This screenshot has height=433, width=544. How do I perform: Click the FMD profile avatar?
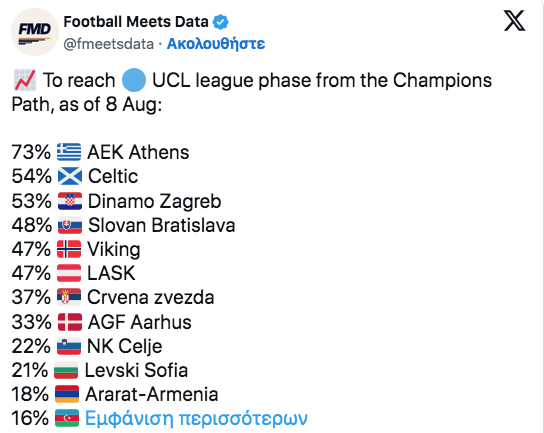(35, 32)
